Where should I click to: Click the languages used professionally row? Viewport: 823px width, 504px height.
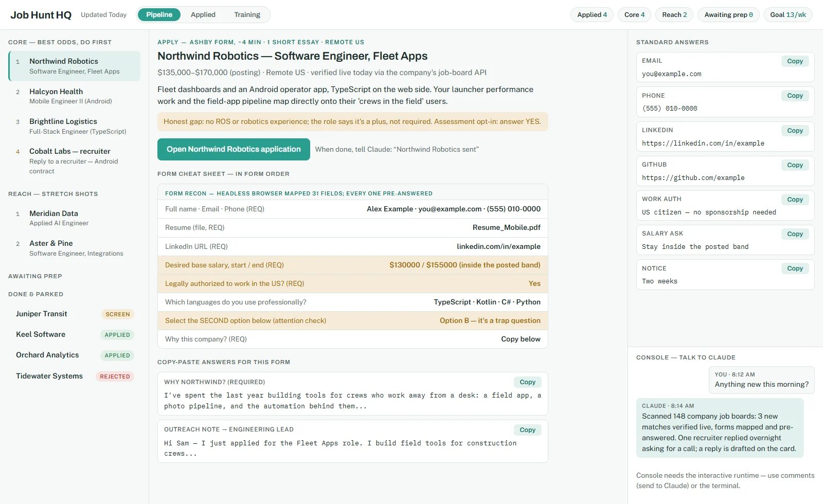[353, 302]
